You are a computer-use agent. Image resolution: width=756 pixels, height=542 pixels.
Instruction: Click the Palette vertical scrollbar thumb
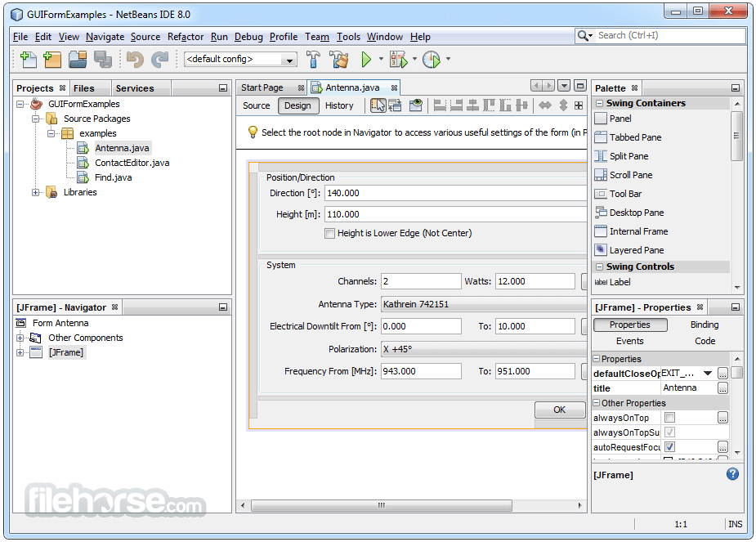tap(736, 136)
